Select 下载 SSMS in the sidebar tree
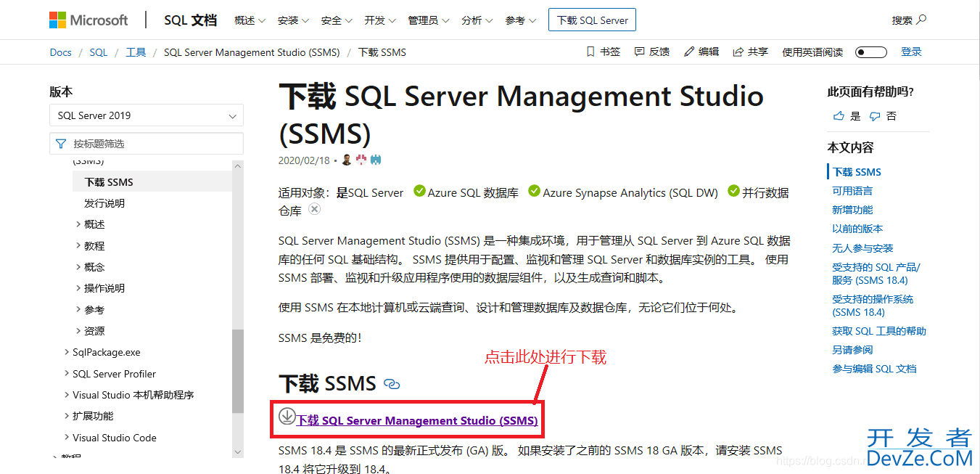 [x=152, y=182]
